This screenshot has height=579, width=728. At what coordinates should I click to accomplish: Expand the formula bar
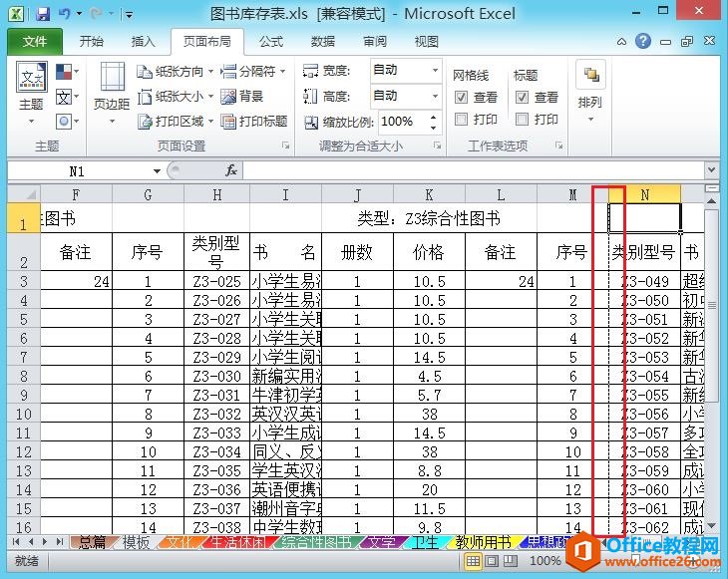711,170
